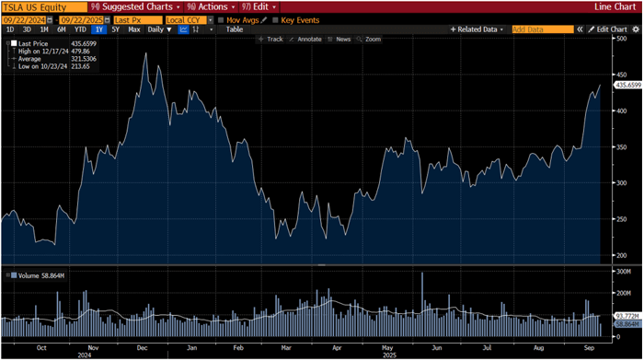Screen dimensions: 644x361
Task: Enable the Mov Avgs checkbox
Action: tap(221, 20)
